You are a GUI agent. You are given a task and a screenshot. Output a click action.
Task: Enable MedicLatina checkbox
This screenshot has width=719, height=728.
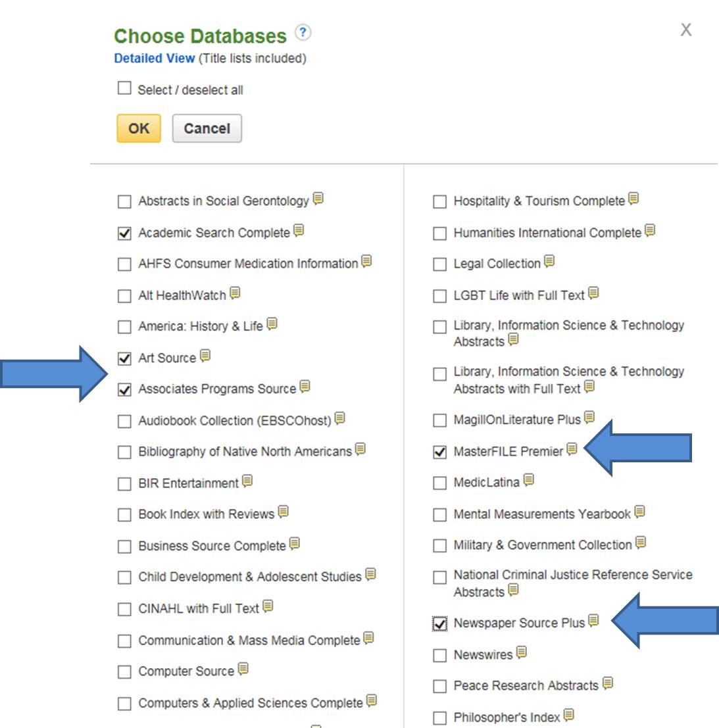coord(440,483)
